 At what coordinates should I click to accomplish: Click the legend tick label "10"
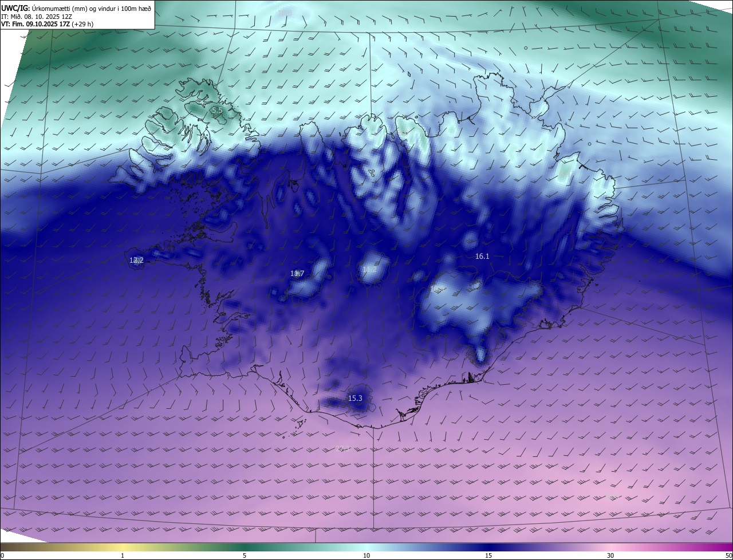point(366,555)
